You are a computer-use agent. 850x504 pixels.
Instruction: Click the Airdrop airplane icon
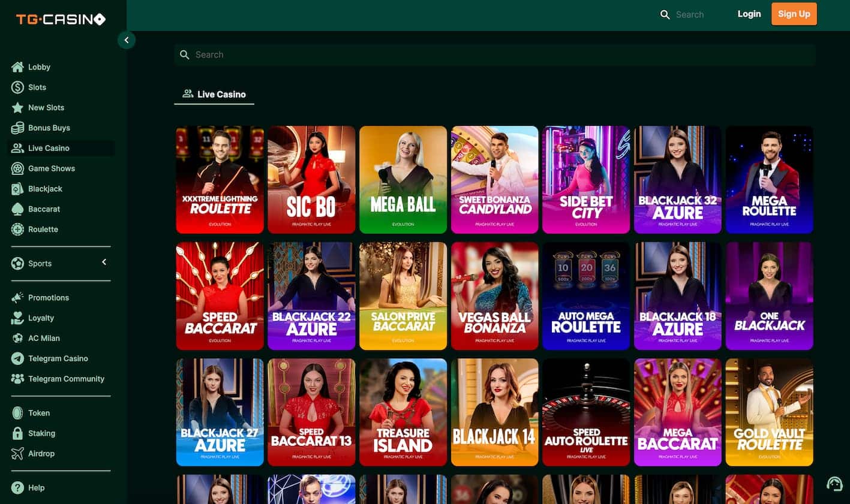(17, 454)
